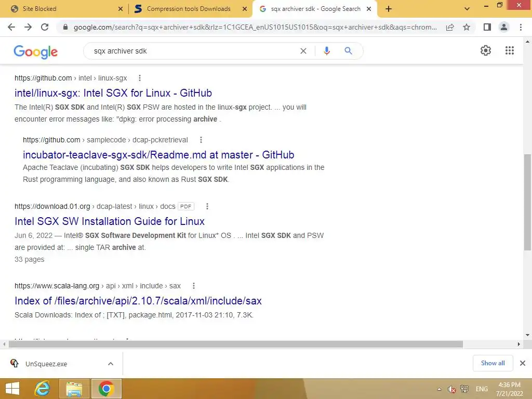Go forward to next page
The height and width of the screenshot is (399, 532).
28,27
